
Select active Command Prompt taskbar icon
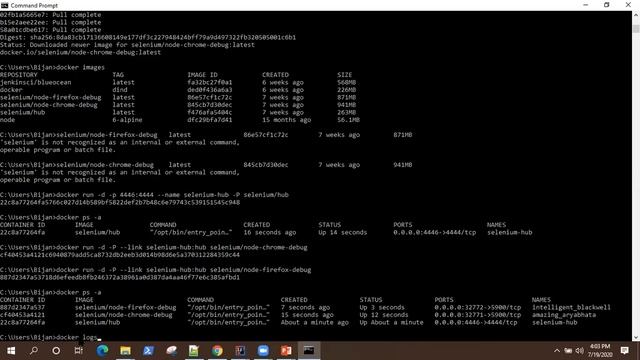coord(309,351)
